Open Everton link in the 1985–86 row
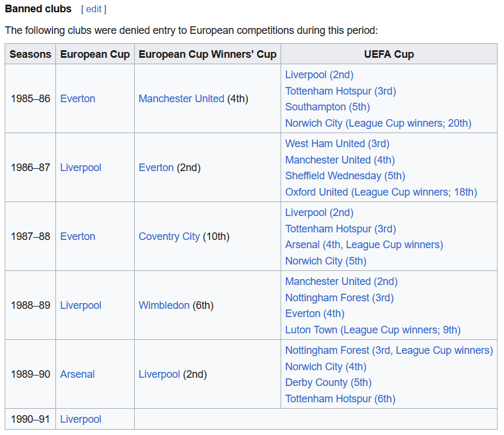The height and width of the screenshot is (435, 504). click(x=78, y=99)
